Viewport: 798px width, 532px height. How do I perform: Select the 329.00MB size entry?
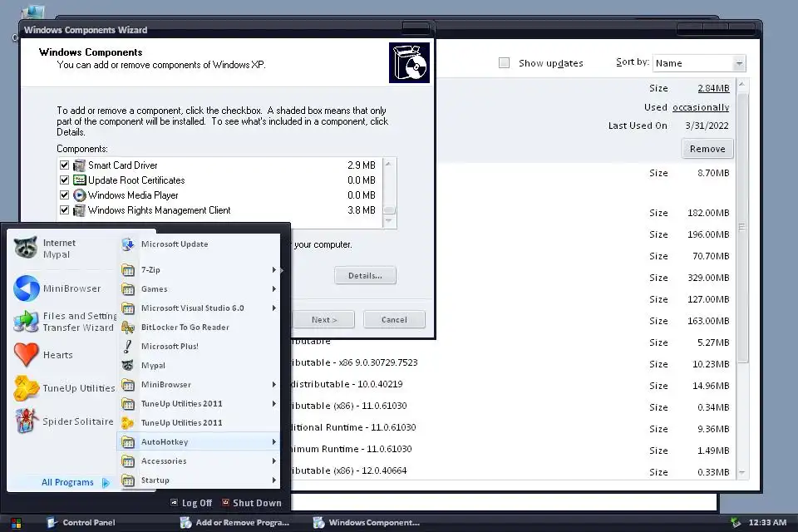point(708,278)
